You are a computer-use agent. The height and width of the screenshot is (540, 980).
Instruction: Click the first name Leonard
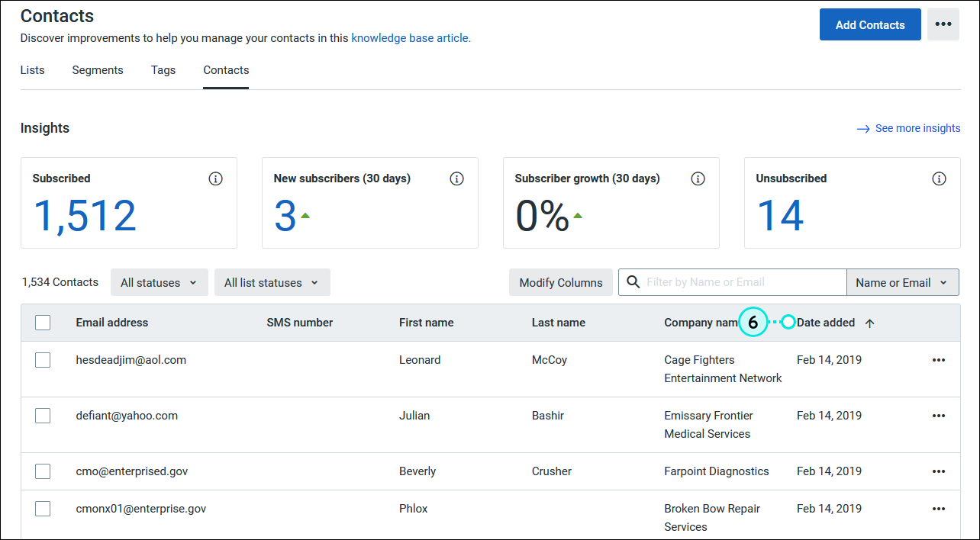click(420, 360)
